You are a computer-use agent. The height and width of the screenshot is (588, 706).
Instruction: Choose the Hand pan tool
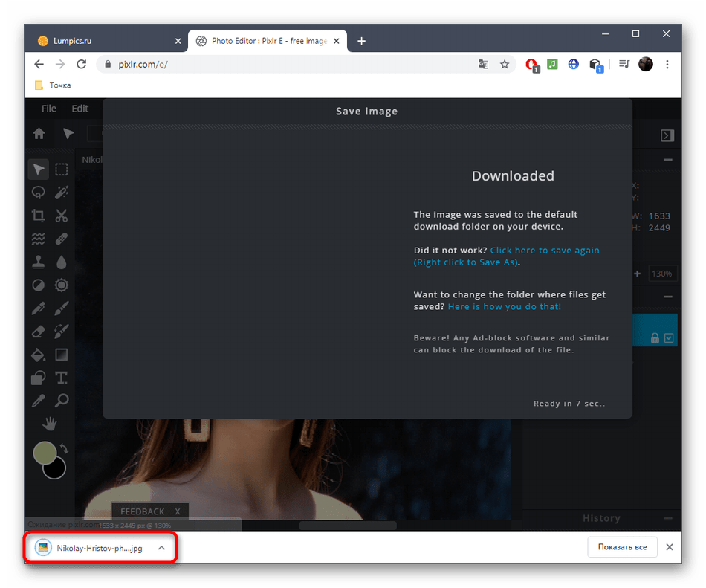[50, 424]
